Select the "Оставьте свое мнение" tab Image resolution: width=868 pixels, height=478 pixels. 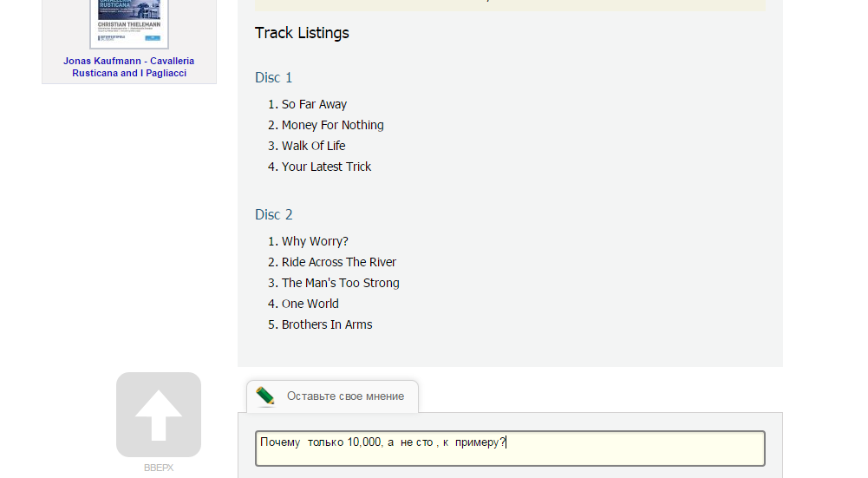tap(345, 396)
